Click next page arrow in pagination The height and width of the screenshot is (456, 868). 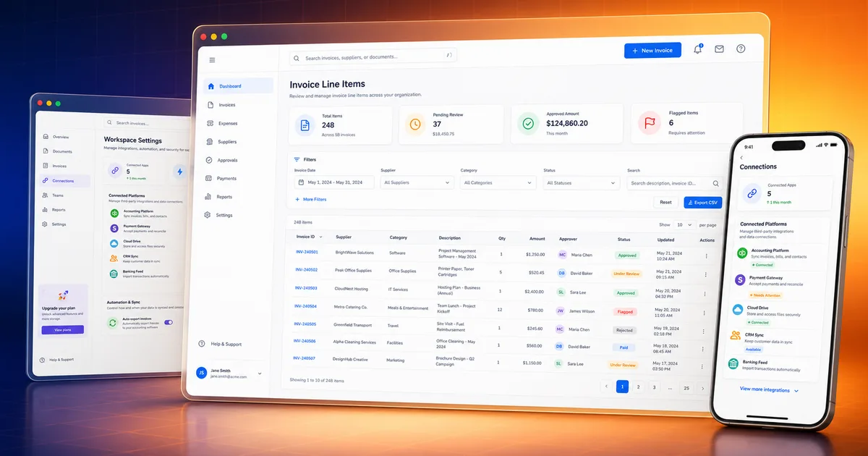pyautogui.click(x=702, y=389)
